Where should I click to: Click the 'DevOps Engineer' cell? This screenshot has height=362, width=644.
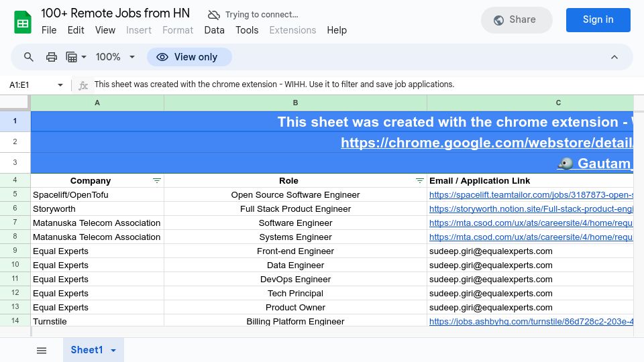(295, 279)
